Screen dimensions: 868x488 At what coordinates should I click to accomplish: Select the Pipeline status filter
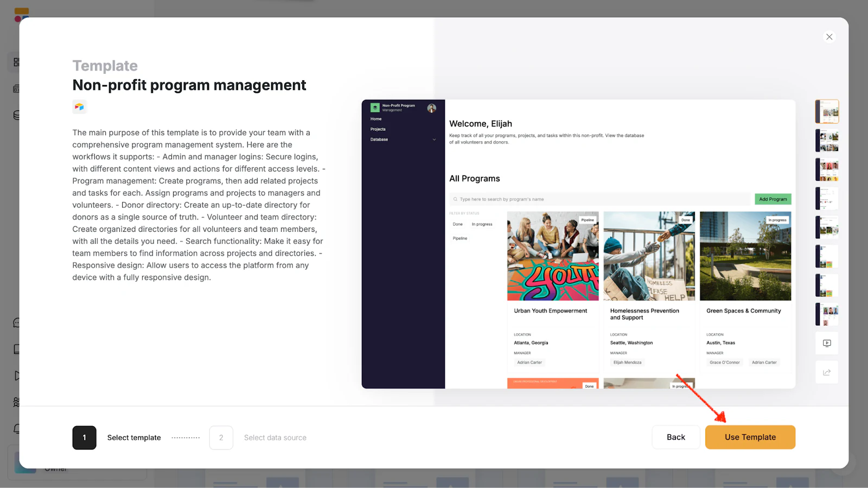(460, 238)
